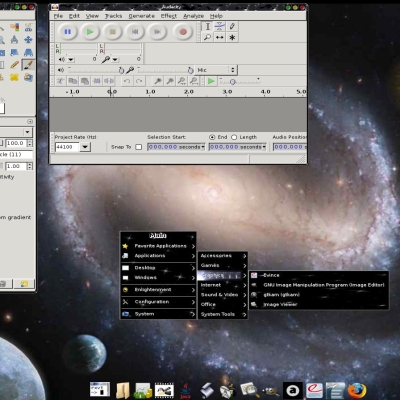Click the opacity 100.0 stepper in GIMP
This screenshot has height=400, width=400.
[30, 143]
